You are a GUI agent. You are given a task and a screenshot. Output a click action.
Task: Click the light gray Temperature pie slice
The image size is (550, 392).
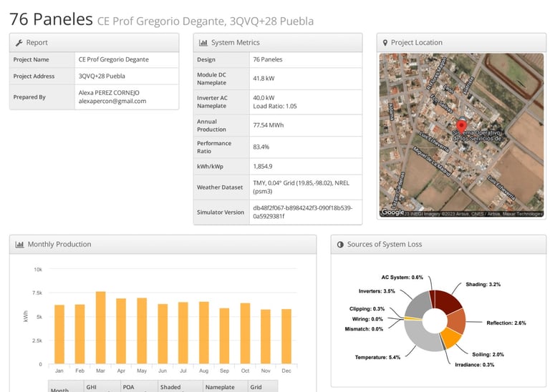point(420,337)
